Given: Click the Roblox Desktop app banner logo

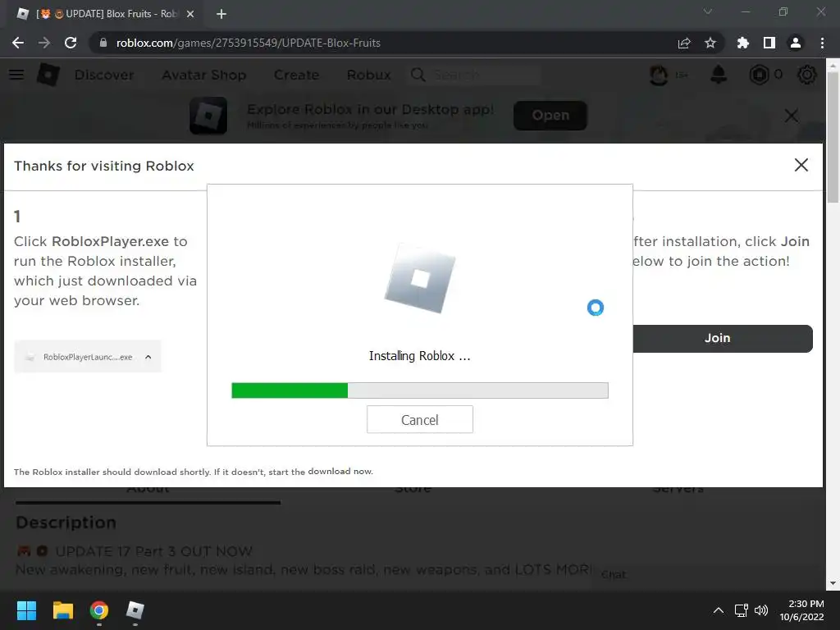Looking at the screenshot, I should point(208,115).
